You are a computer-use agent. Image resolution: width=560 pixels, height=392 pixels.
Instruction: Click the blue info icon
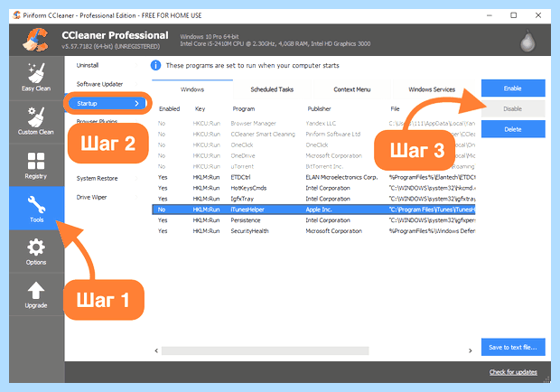click(155, 65)
